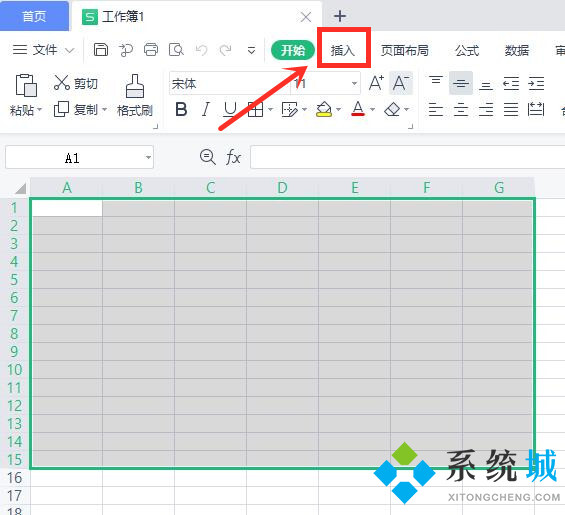
Task: Close the 工作簿1 document tab
Action: point(306,17)
